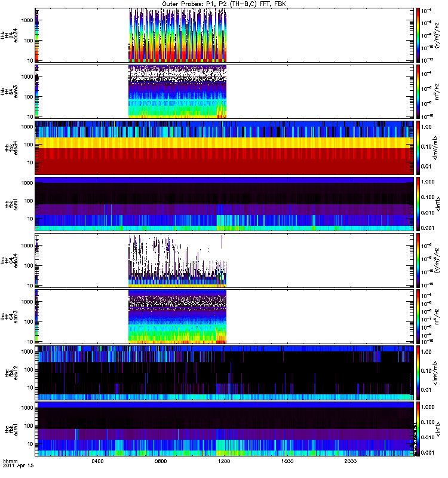Image resolution: width=448 pixels, height=478 pixels.
Task: Click the 10 y-axis tick of the thb fbk edc34 panel
Action: tap(30, 163)
